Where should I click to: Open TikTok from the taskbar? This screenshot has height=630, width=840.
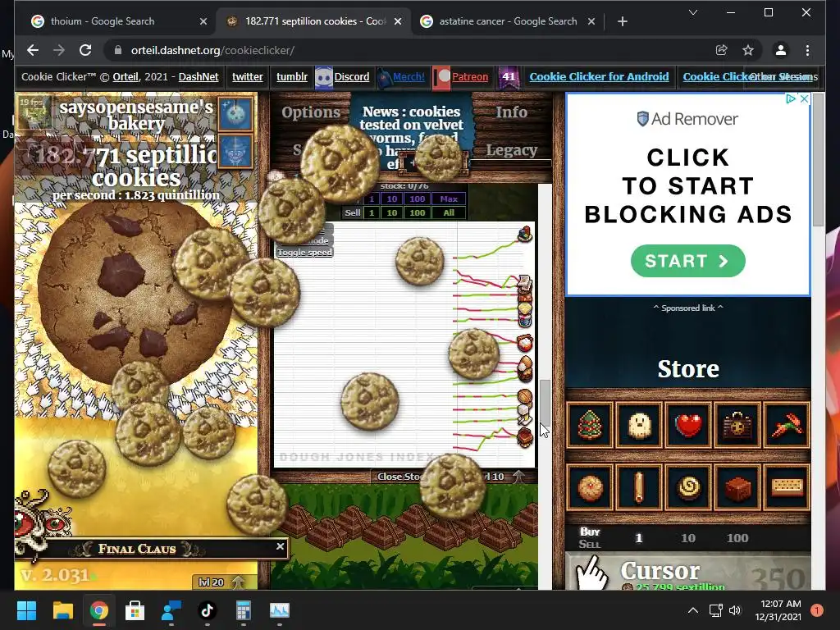point(207,610)
